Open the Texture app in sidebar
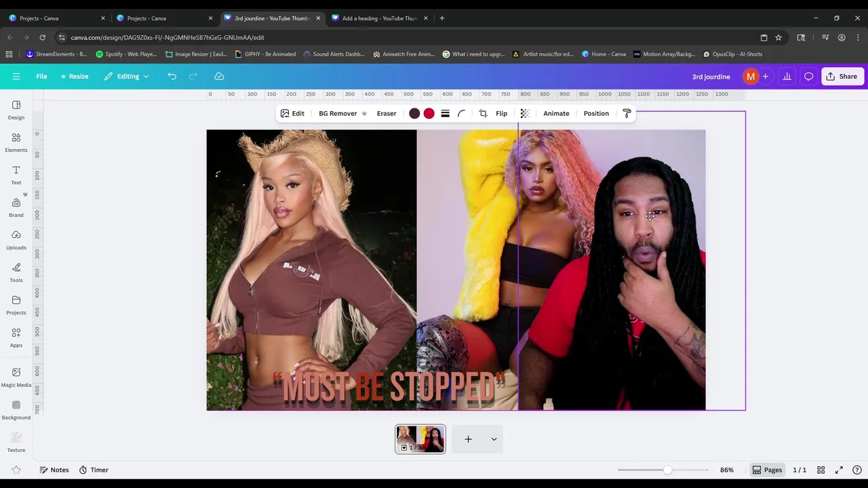This screenshot has height=488, width=868. [x=16, y=442]
